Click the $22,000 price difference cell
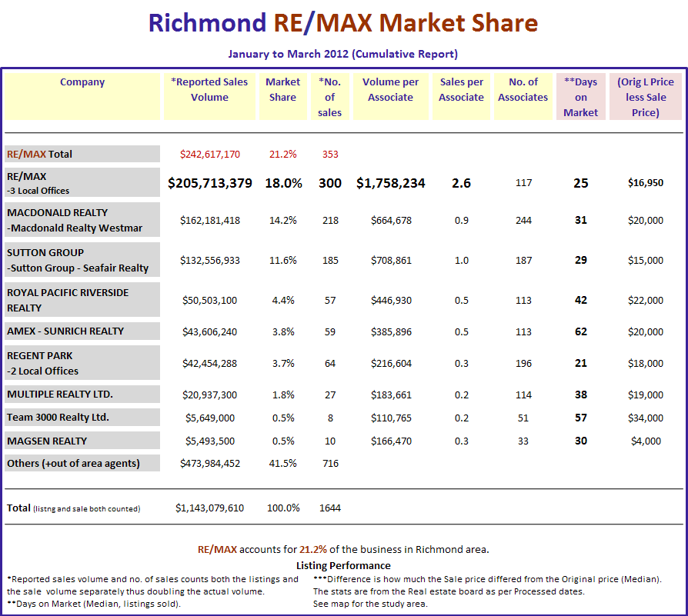Image resolution: width=688 pixels, height=616 pixels. click(646, 301)
